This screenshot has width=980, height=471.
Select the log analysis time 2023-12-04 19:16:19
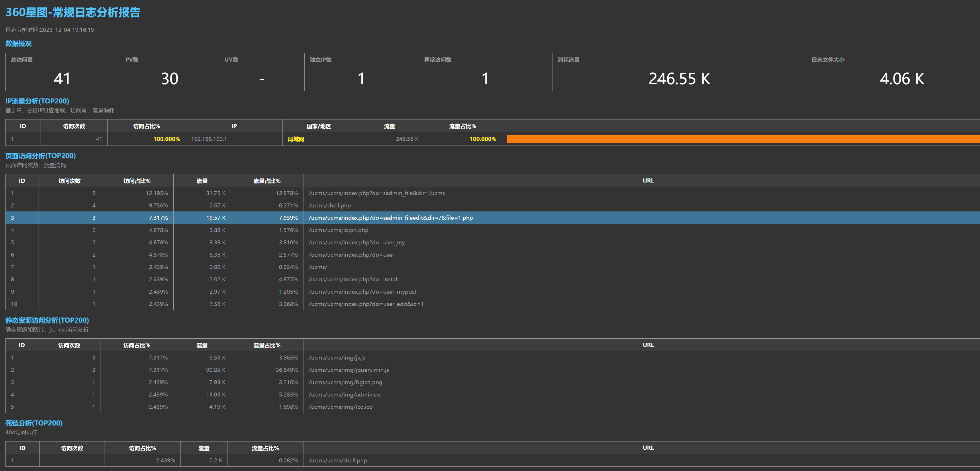point(66,30)
